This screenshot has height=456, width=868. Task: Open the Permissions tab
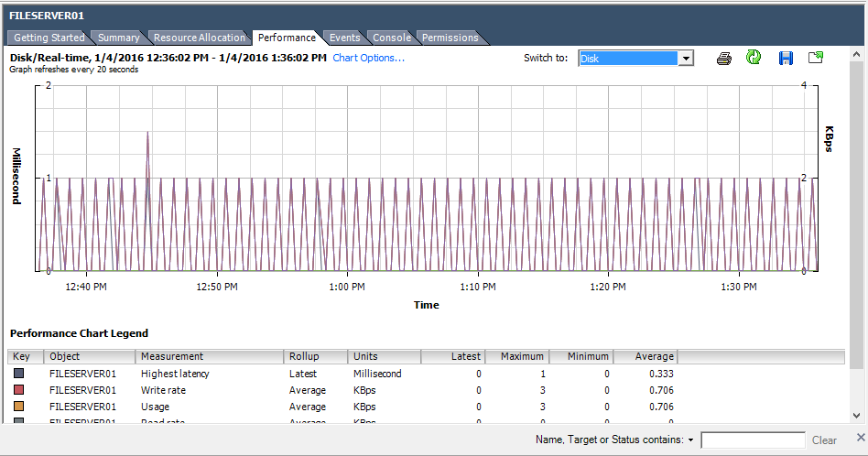click(450, 38)
